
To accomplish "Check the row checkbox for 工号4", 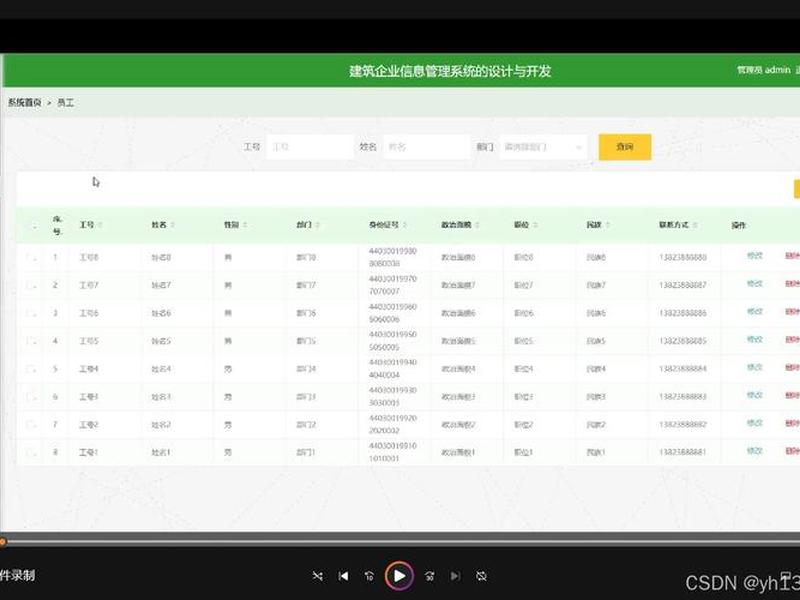I will (32, 369).
